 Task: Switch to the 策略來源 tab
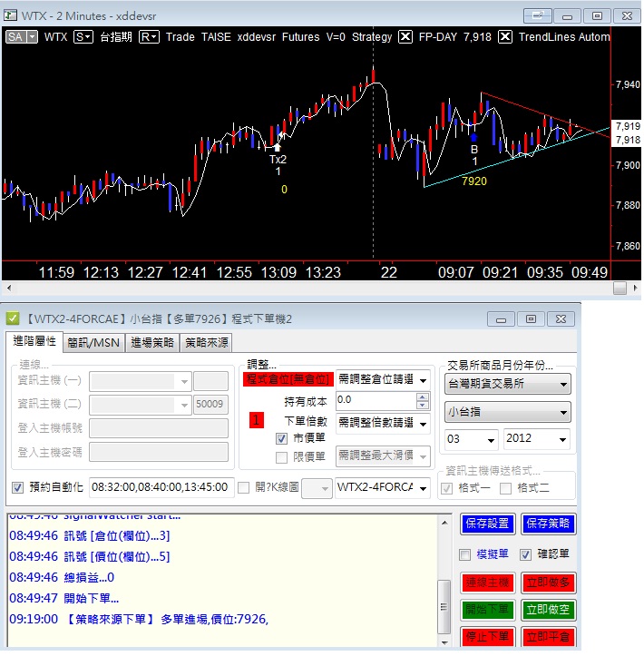(x=206, y=343)
